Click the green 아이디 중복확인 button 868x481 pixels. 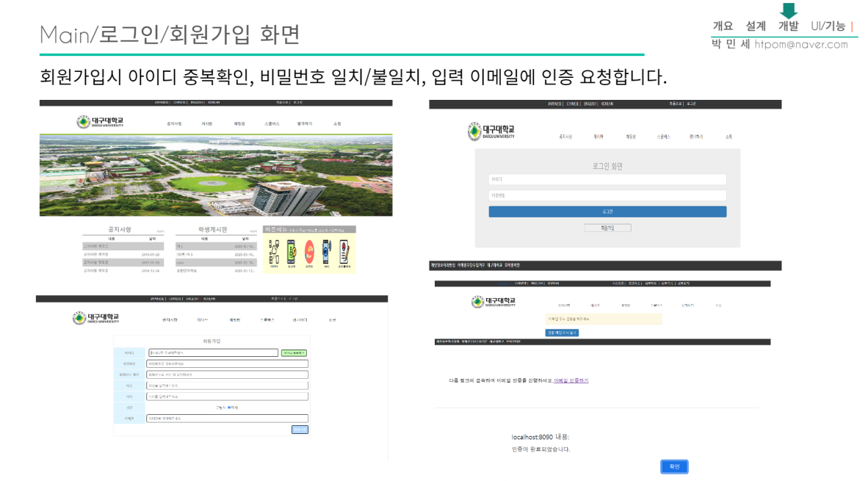[x=294, y=352]
